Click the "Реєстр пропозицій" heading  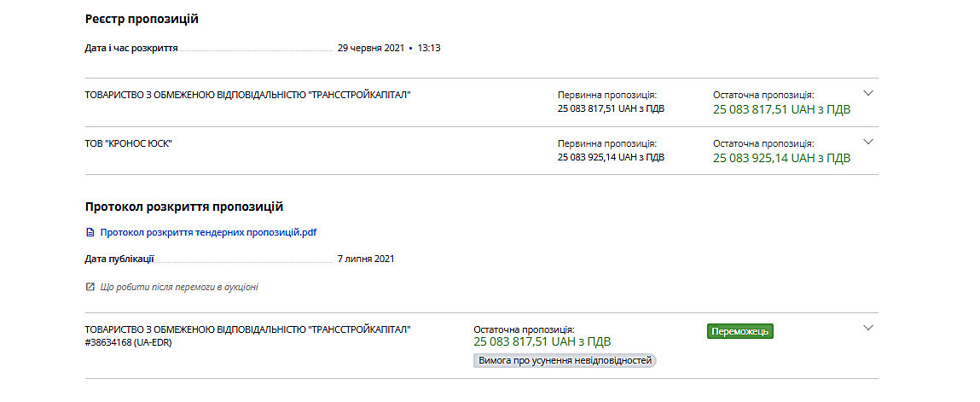point(142,19)
